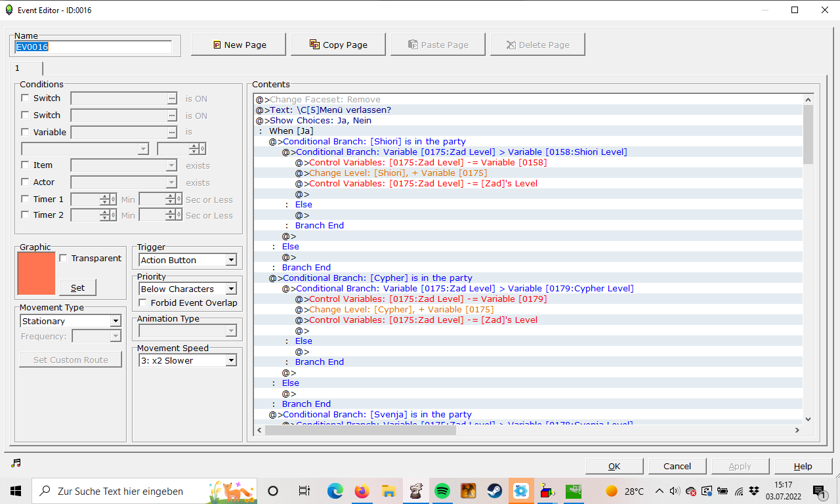Click the music note icon in the bottom-left
Screen dimensions: 840x504
16,463
